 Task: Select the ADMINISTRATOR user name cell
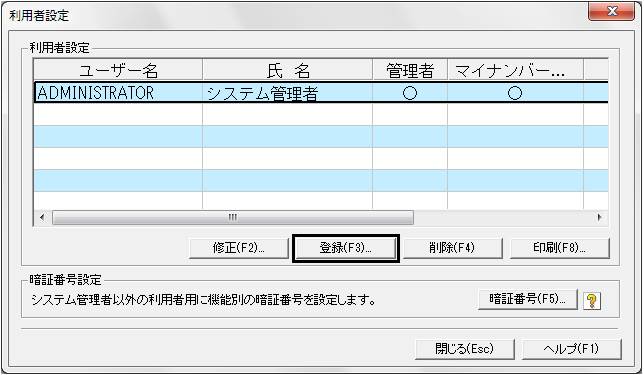click(119, 93)
